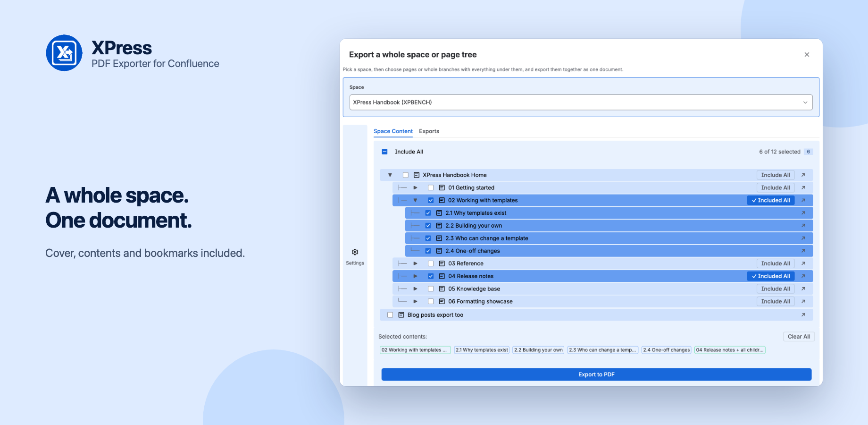This screenshot has height=425, width=868.
Task: Click page icon beside 04 Release notes
Action: pyautogui.click(x=442, y=276)
